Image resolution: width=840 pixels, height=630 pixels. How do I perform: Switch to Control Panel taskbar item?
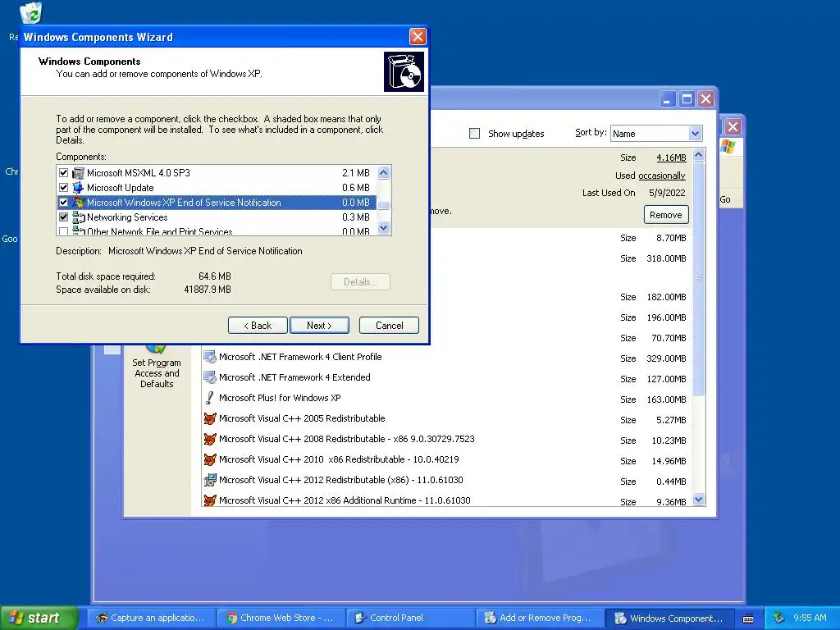pos(411,619)
